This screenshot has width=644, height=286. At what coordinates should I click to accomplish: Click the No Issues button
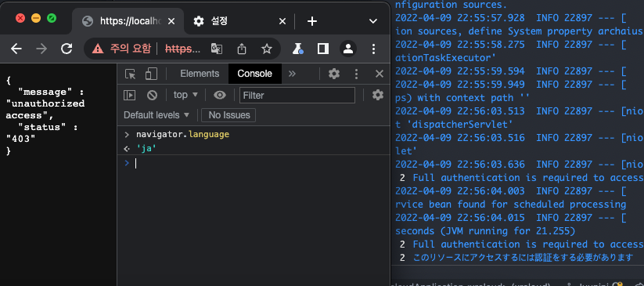[x=228, y=115]
